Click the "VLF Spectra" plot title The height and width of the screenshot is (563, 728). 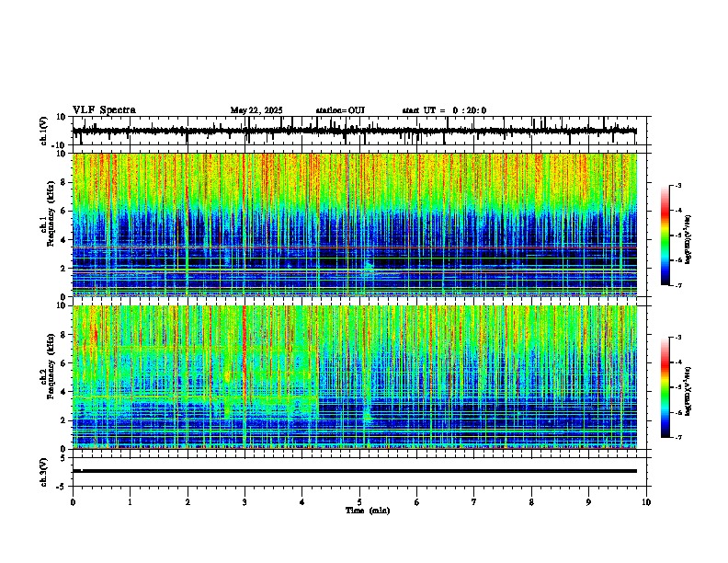(104, 110)
